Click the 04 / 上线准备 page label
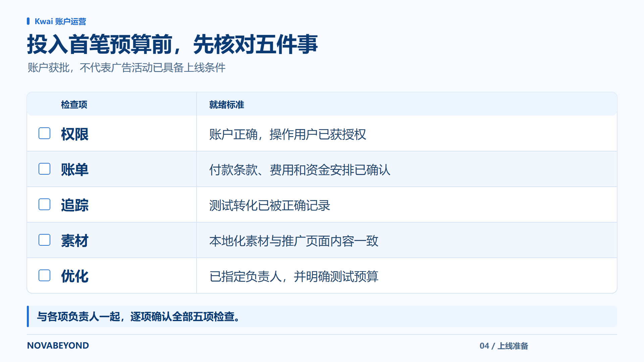 pyautogui.click(x=504, y=346)
